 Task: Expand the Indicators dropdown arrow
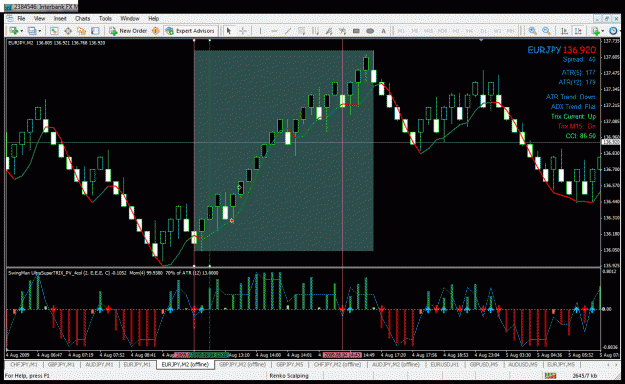click(x=603, y=31)
